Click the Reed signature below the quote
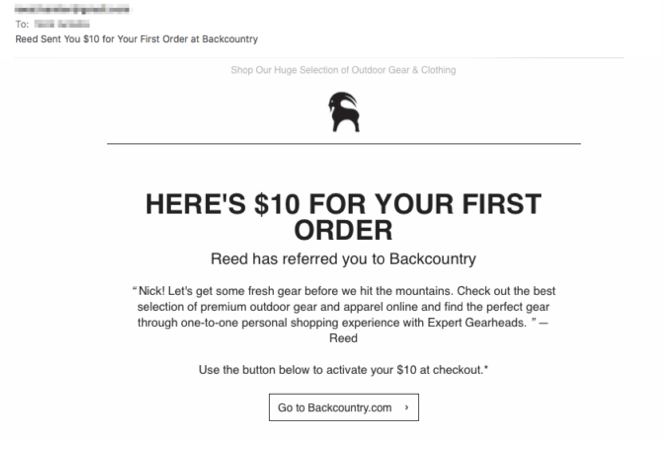 tap(343, 339)
